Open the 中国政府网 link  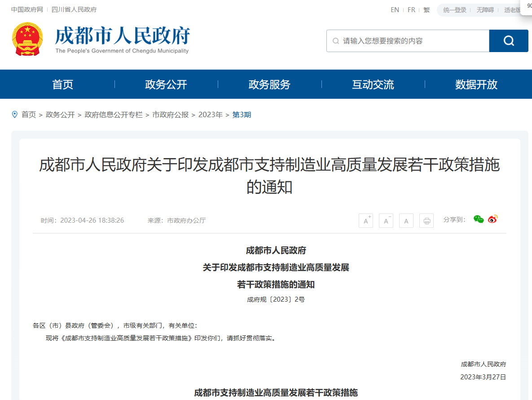pyautogui.click(x=26, y=9)
